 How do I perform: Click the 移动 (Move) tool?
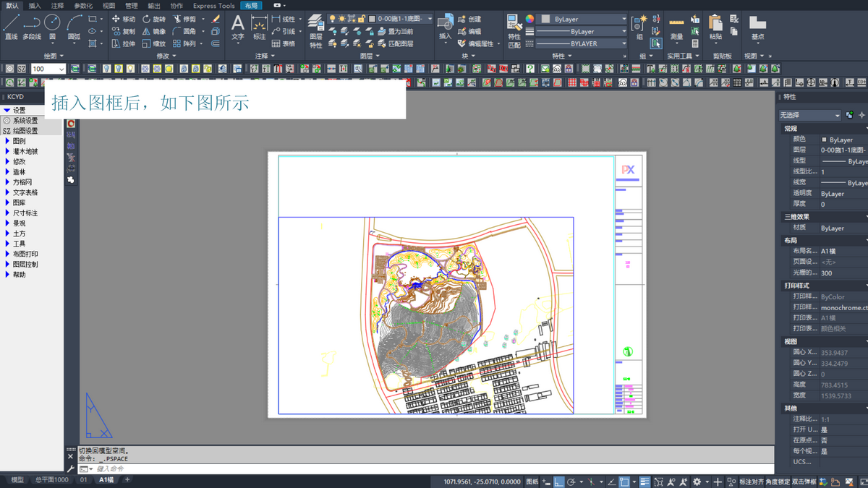pos(124,19)
